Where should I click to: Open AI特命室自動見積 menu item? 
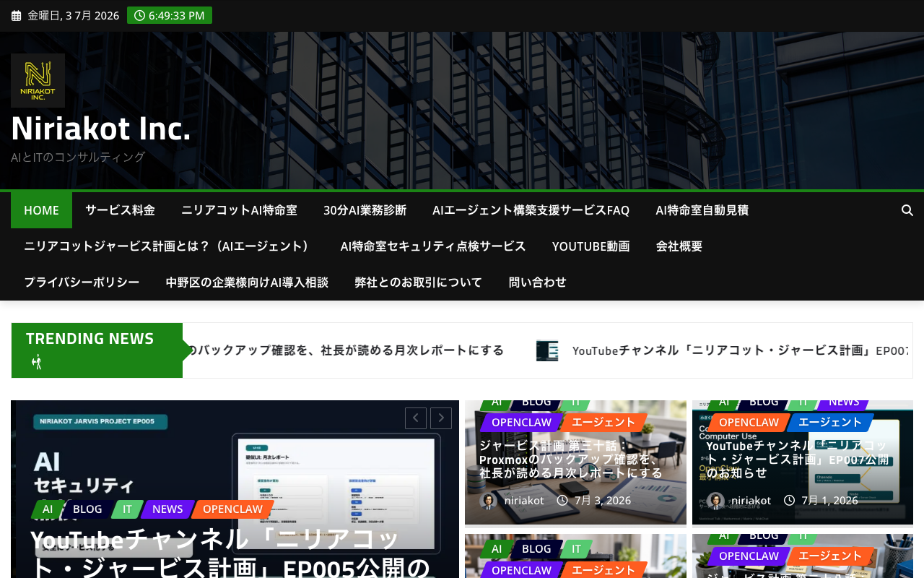pos(702,210)
